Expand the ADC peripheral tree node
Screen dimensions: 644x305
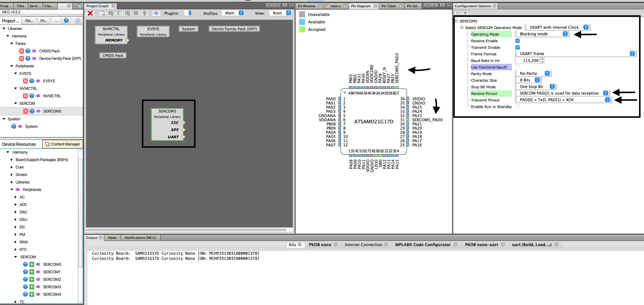15,205
